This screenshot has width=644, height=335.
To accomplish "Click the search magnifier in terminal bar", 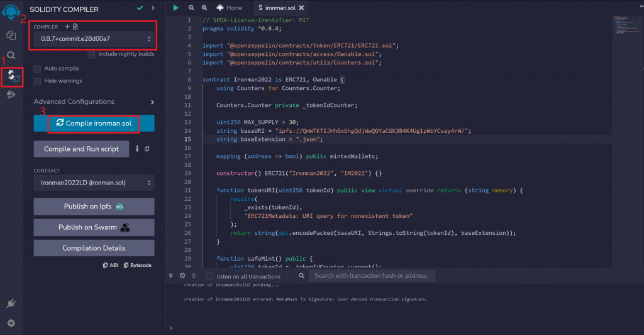I will [x=301, y=276].
